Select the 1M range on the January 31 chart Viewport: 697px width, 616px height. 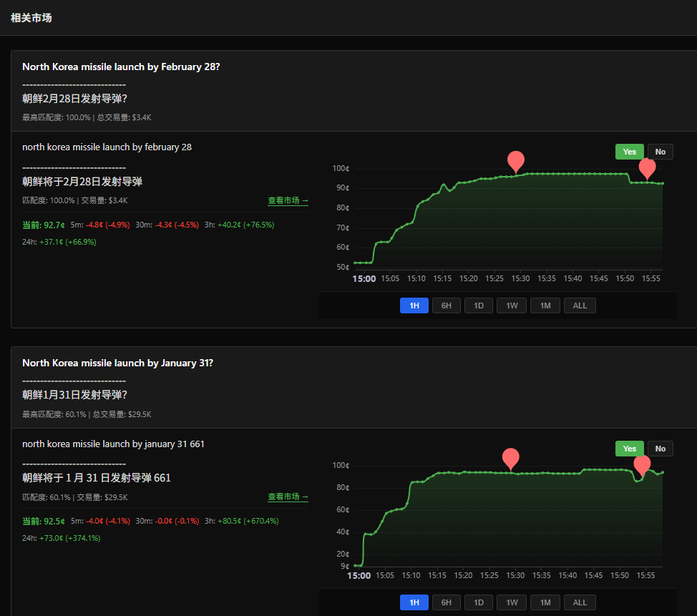coord(545,602)
